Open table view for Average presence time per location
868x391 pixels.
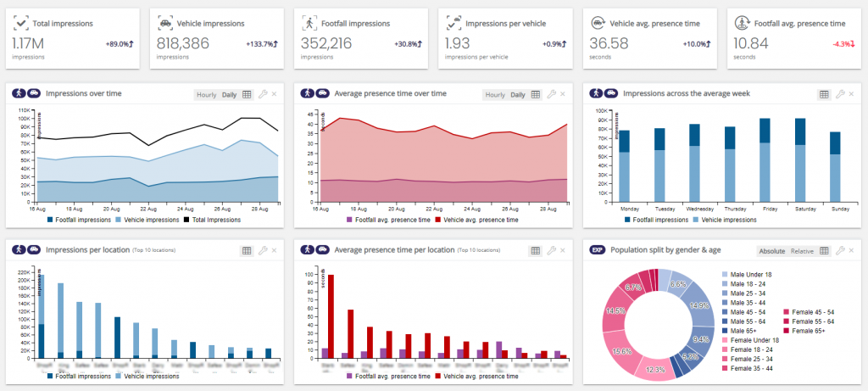click(x=535, y=250)
